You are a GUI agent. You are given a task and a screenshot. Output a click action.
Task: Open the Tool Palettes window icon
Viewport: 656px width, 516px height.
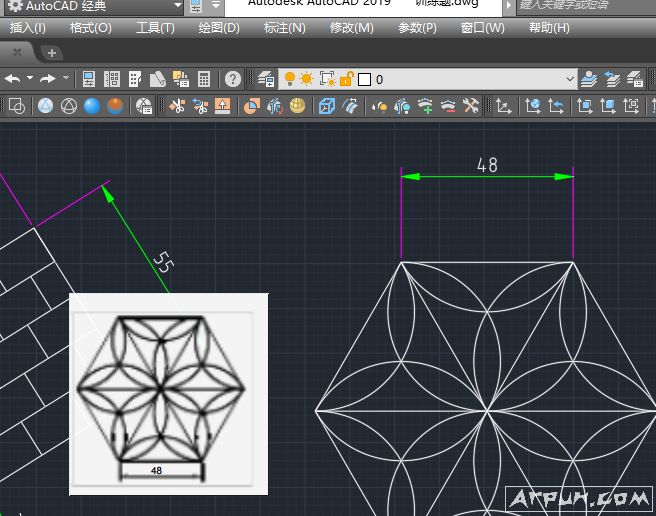pyautogui.click(x=135, y=79)
